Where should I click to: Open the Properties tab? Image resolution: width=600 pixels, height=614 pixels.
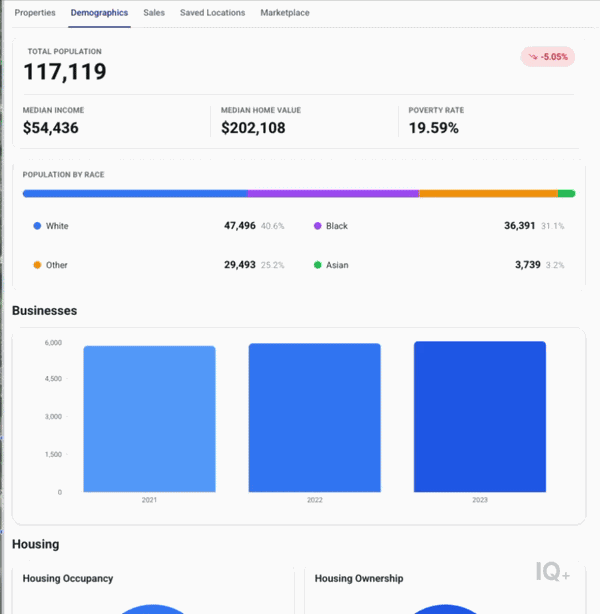[x=35, y=13]
